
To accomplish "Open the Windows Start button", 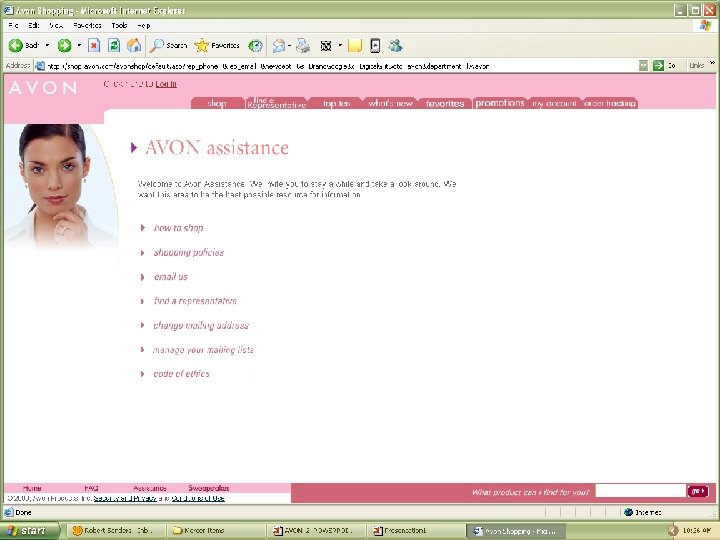I will [x=29, y=530].
